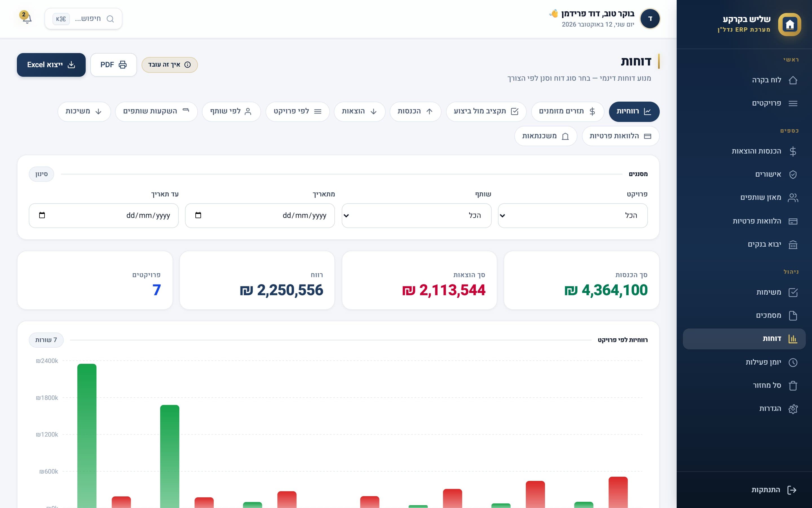Open פרויקטים from the sidebar
This screenshot has height=508, width=812.
pos(744,103)
